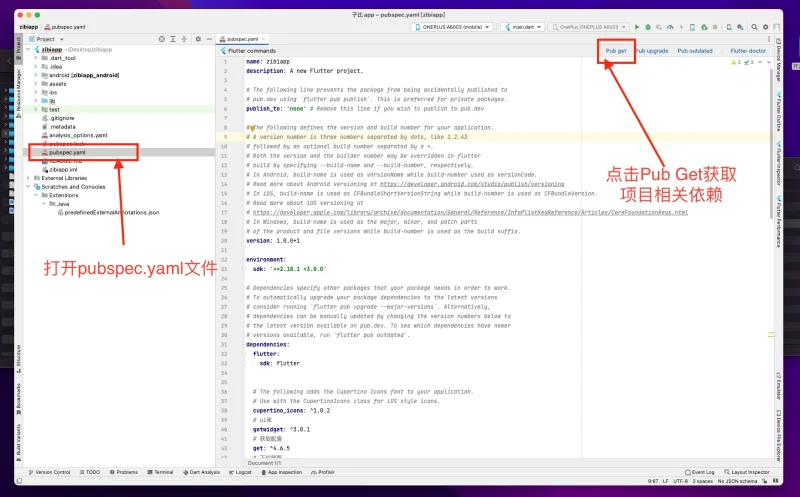Open the Device Manager phone icon in toolbar

[729, 27]
